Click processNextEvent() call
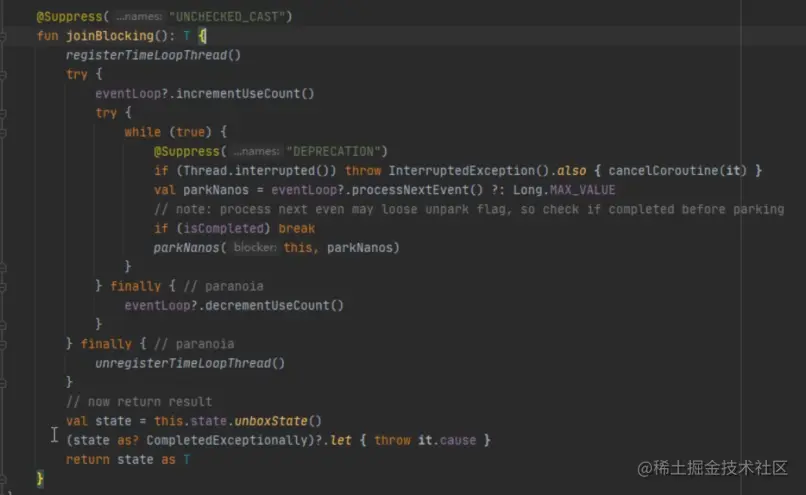806x495 pixels. (417, 190)
